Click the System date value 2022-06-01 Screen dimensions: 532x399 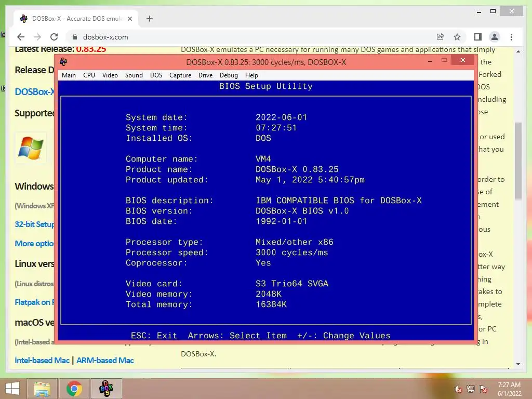coord(281,117)
